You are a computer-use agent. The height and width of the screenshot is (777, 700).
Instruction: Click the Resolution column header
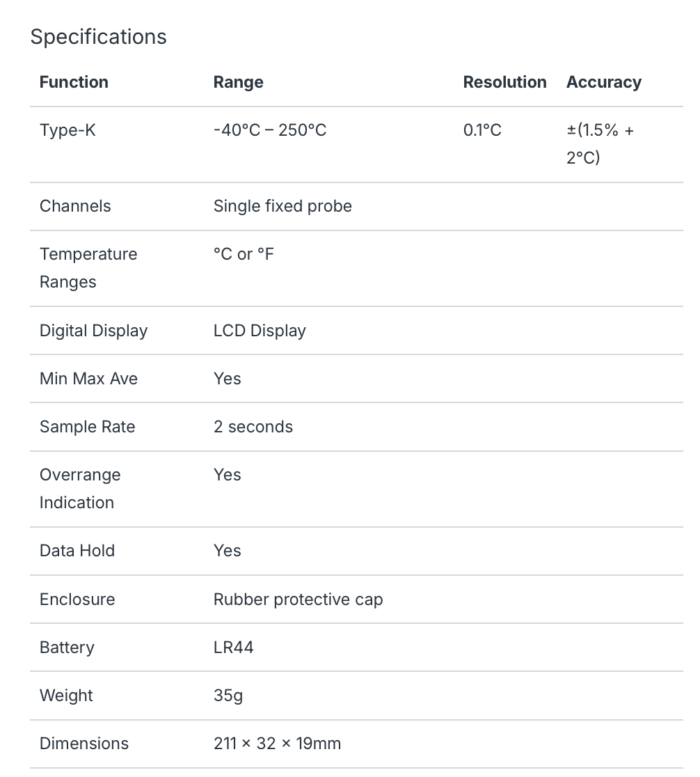tap(504, 82)
